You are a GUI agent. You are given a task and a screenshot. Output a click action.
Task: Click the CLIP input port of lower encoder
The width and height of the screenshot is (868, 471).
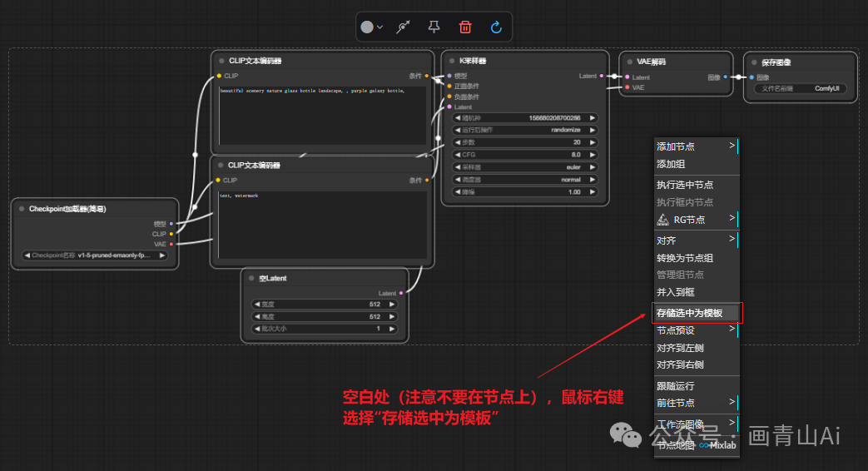click(218, 180)
